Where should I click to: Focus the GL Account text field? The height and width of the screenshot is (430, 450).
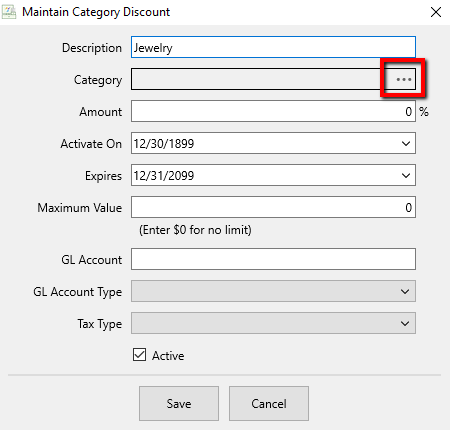(x=273, y=259)
